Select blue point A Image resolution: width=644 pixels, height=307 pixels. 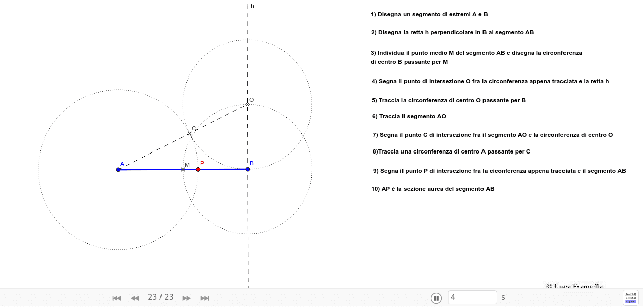click(x=118, y=170)
